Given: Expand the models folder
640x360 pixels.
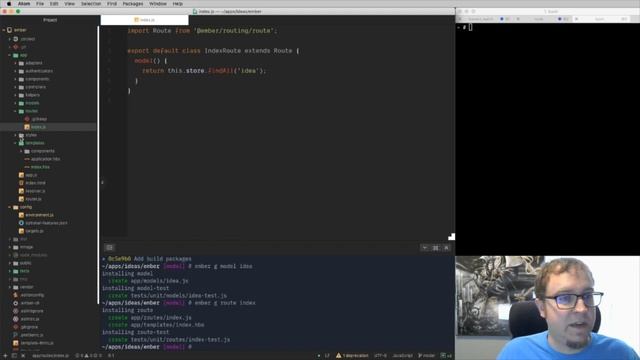Looking at the screenshot, I should coord(16,103).
